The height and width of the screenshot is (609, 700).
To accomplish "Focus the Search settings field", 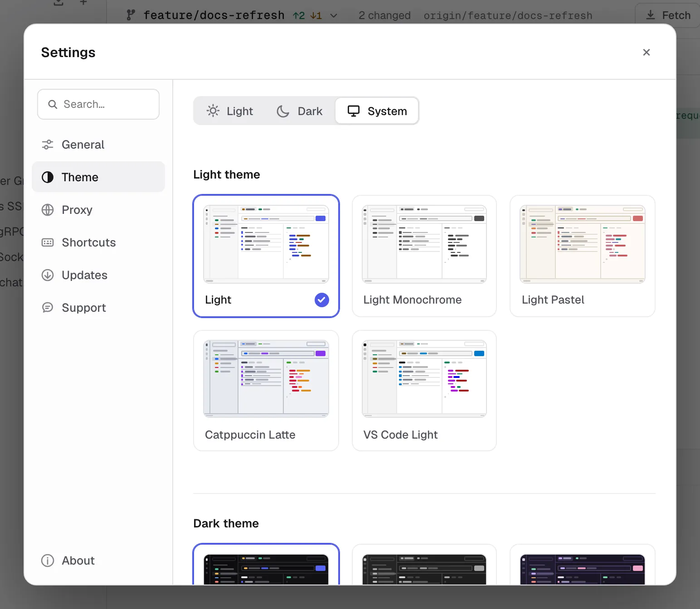I will click(98, 104).
